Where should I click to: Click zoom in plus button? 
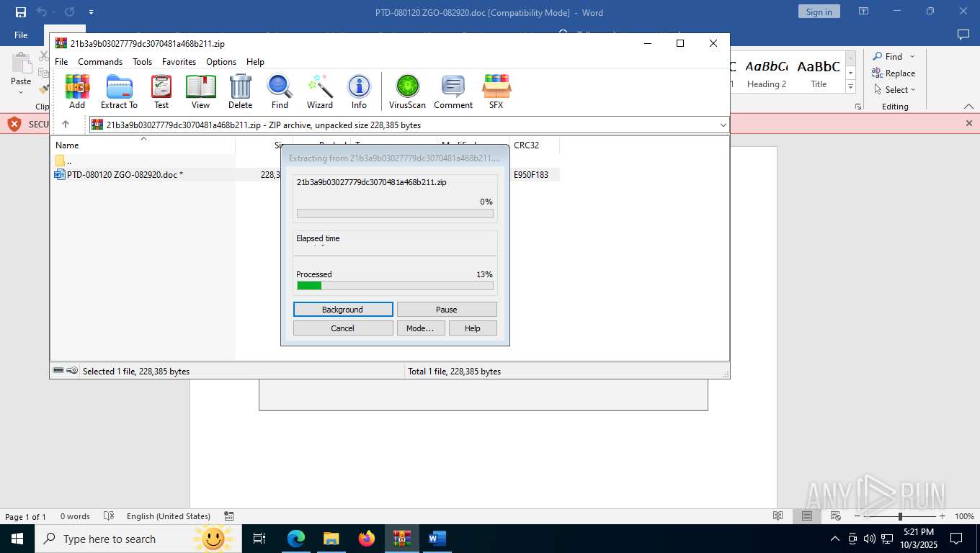pyautogui.click(x=942, y=516)
